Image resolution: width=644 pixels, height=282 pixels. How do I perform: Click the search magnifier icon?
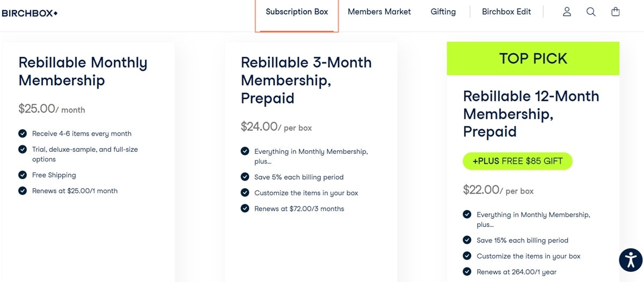591,12
